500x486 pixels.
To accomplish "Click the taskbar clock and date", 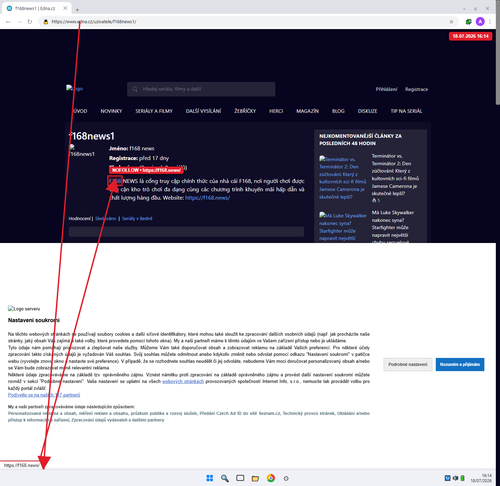I will (481, 478).
